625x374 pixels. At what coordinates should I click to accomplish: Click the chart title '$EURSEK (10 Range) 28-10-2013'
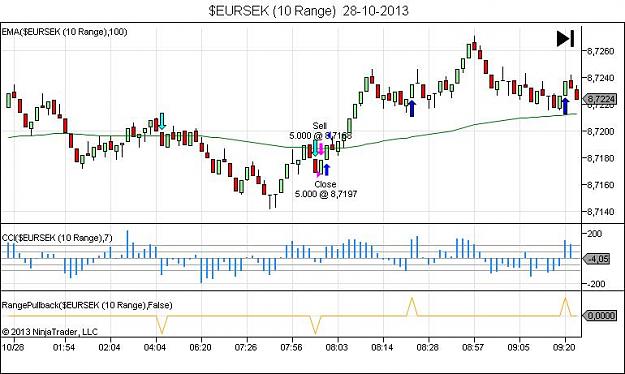point(309,11)
